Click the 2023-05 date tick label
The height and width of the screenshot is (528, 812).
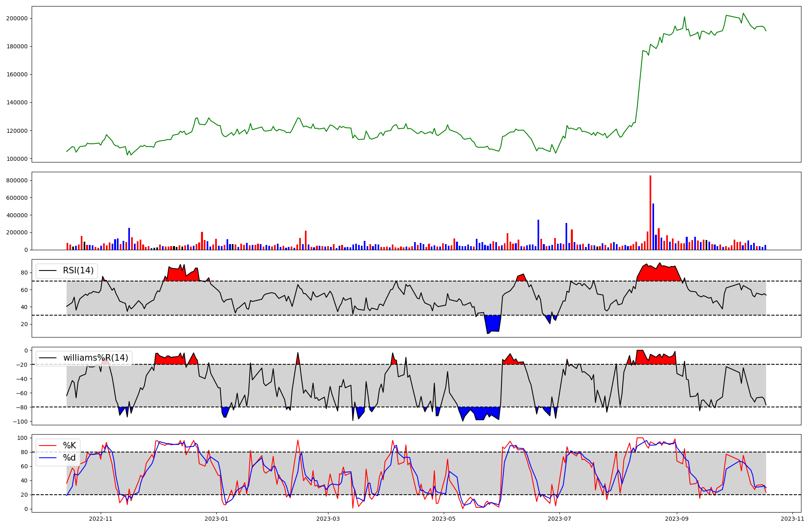[444, 519]
